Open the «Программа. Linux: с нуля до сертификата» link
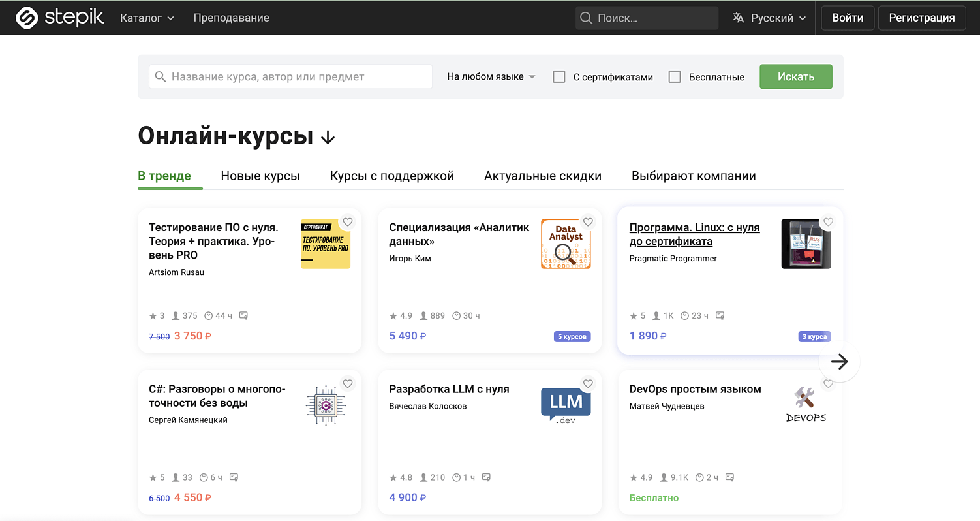Viewport: 980px width, 521px height. tap(694, 234)
